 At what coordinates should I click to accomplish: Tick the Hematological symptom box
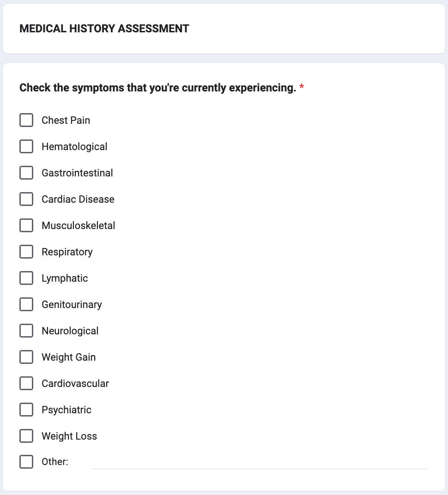point(26,146)
